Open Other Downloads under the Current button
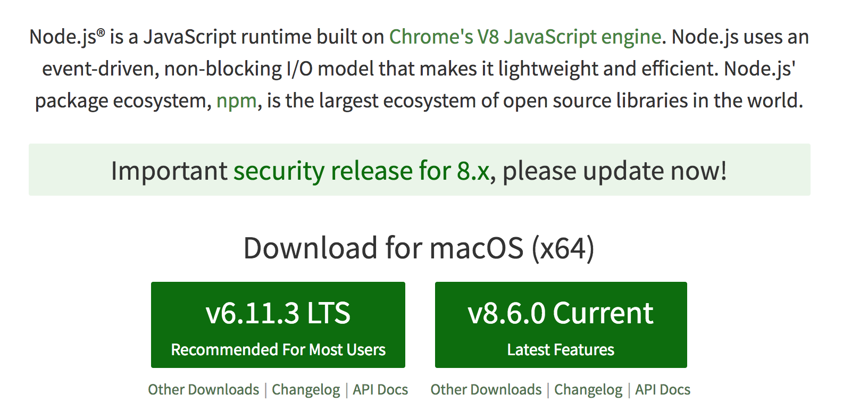 pos(486,390)
